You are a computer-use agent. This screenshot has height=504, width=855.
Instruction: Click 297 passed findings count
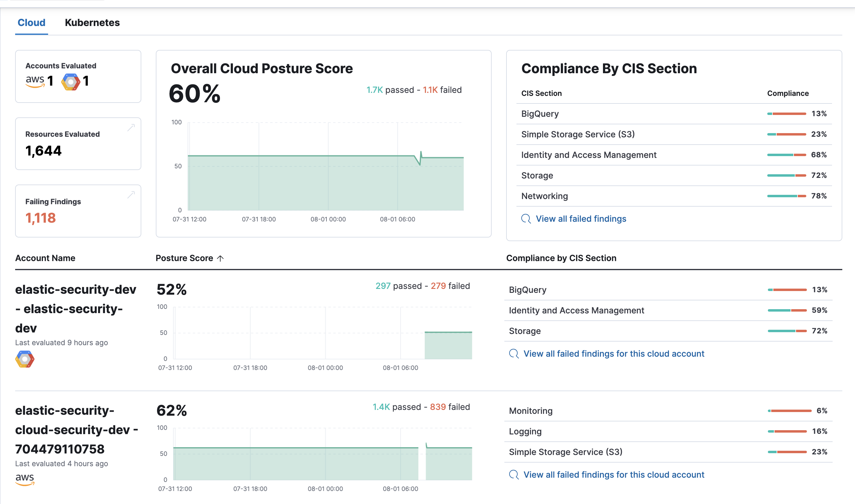tap(383, 286)
